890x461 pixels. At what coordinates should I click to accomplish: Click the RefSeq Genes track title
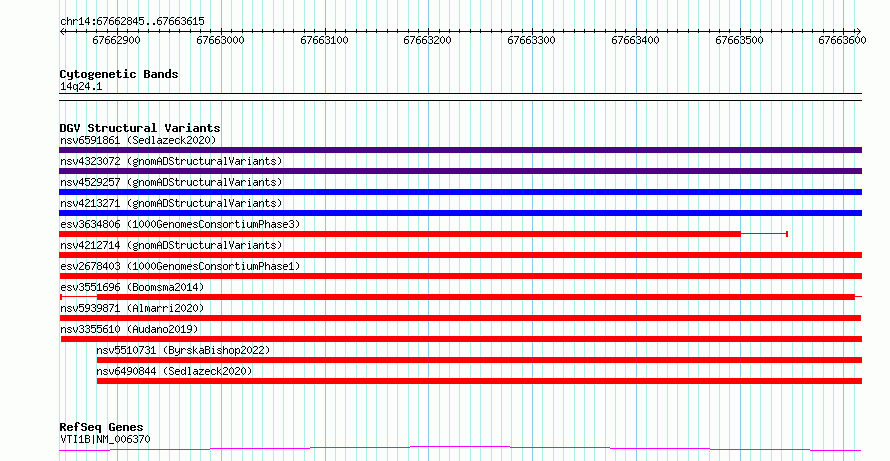click(101, 427)
